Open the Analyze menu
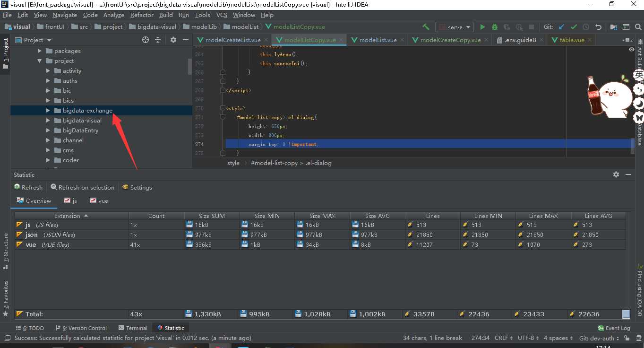The image size is (644, 348). point(114,15)
